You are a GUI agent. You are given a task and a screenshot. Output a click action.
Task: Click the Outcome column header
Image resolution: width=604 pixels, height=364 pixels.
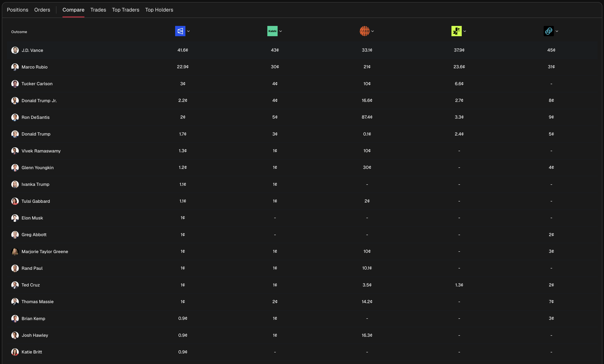[x=19, y=32]
